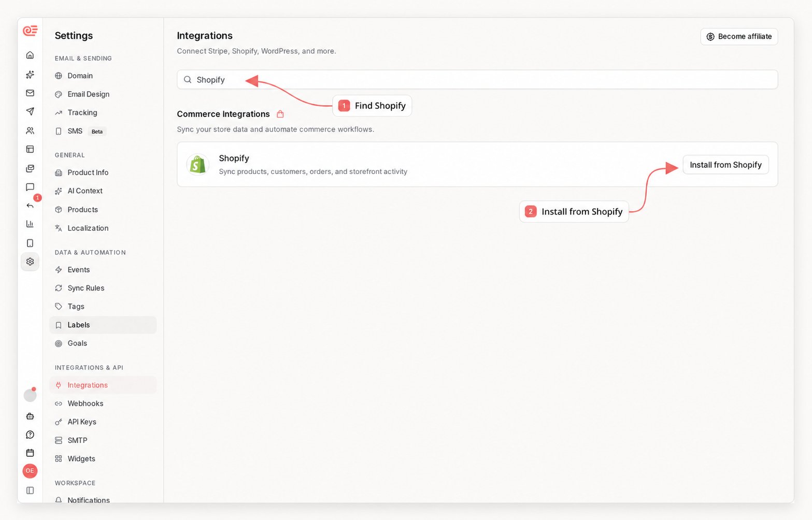Open the mobile device icon in the sidebar
Image resolution: width=812 pixels, height=520 pixels.
pyautogui.click(x=30, y=243)
